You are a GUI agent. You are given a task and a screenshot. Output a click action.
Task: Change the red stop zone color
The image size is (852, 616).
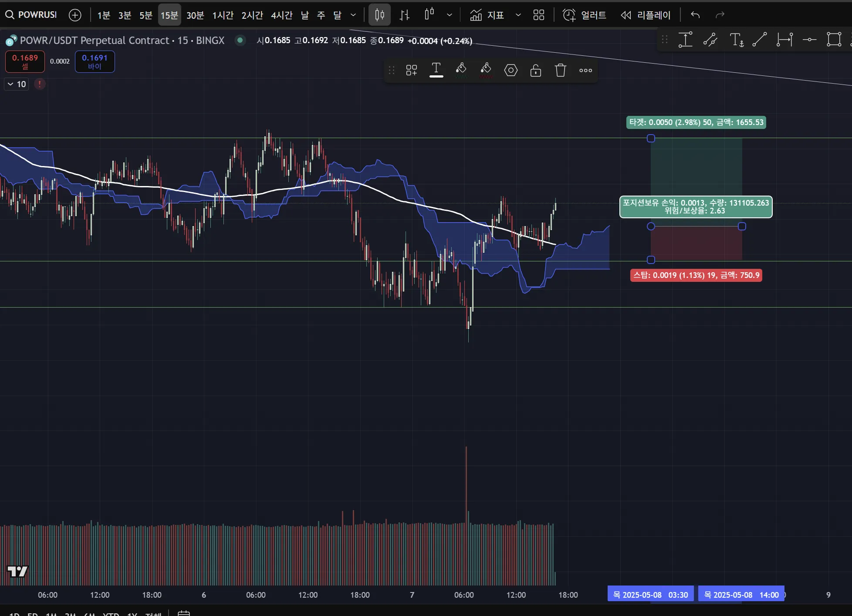point(486,70)
